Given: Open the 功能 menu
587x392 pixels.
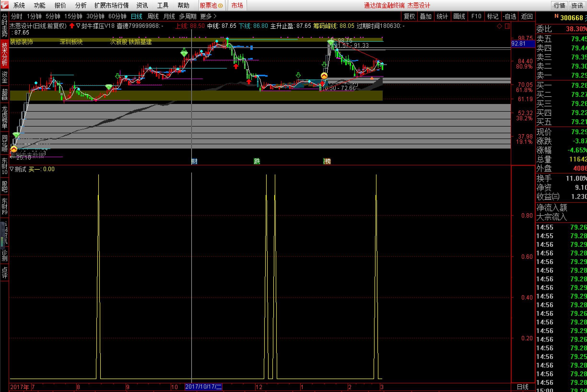Looking at the screenshot, I should point(40,5).
